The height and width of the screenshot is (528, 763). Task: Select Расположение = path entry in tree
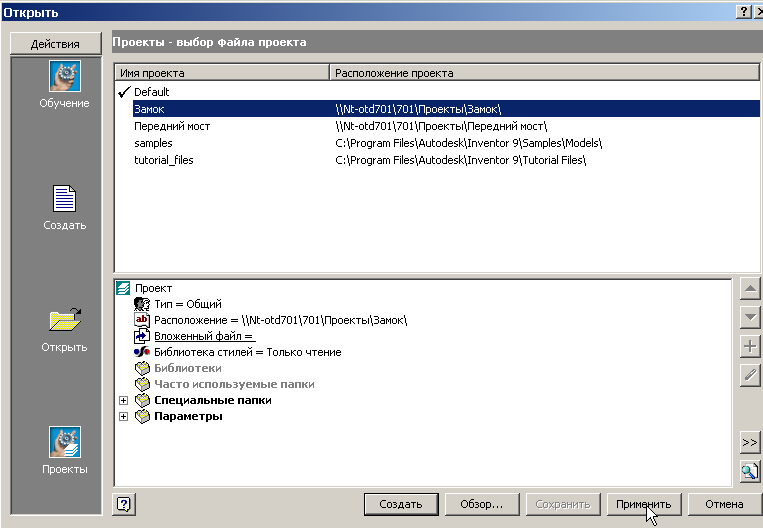pos(281,320)
